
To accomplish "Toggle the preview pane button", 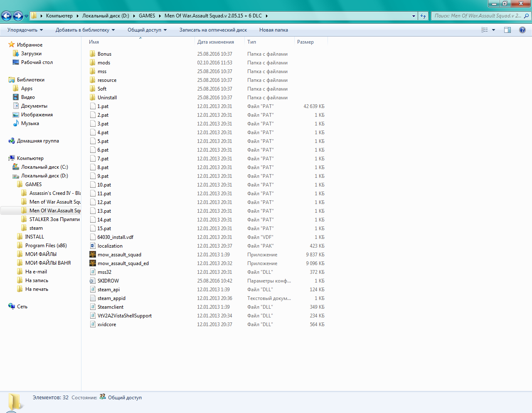I will tap(507, 30).
